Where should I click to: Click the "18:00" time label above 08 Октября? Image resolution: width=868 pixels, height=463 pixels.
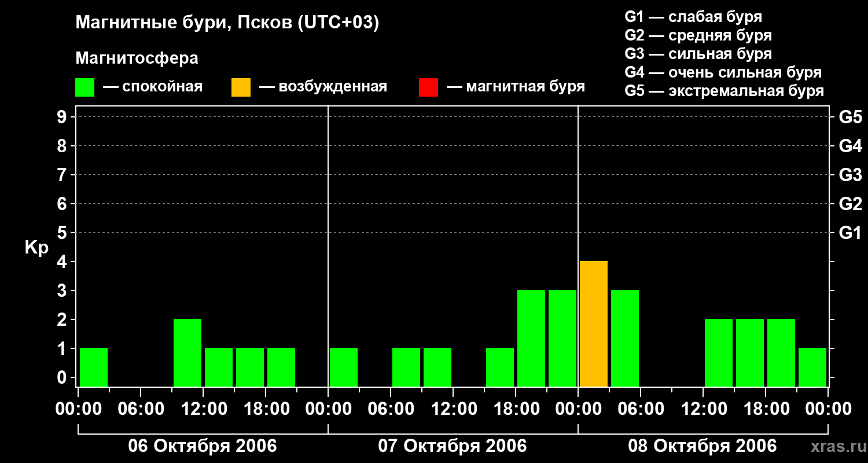[x=766, y=409]
